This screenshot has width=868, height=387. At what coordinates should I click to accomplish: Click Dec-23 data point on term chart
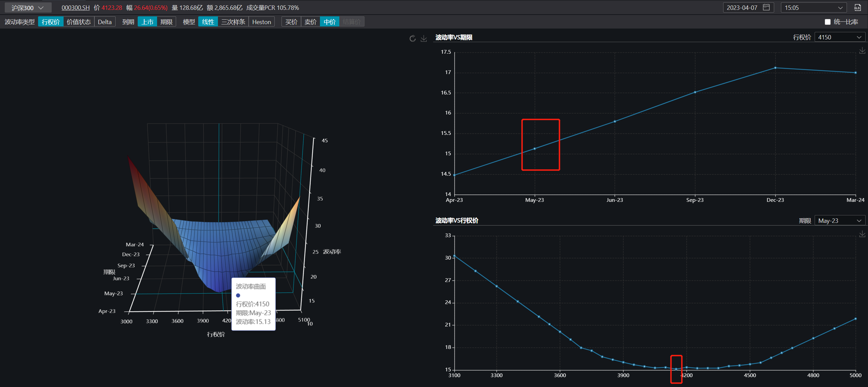pyautogui.click(x=775, y=68)
